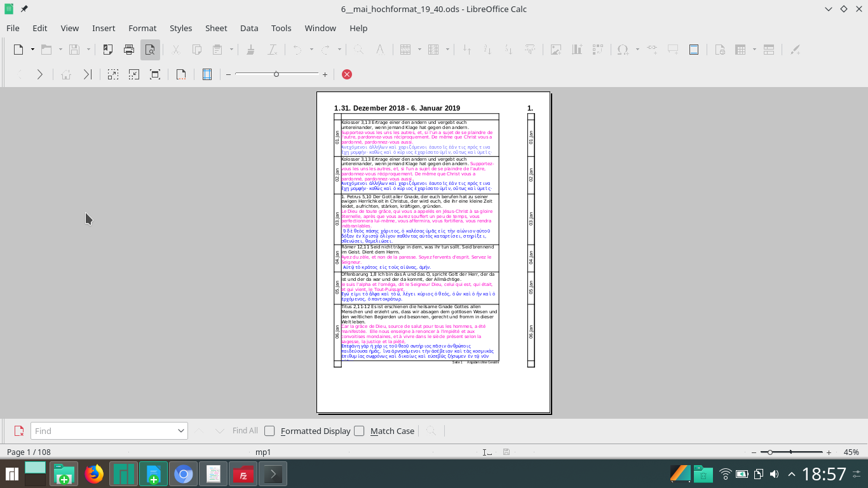868x488 pixels.
Task: Open Format Page icon in preview bar
Action: pyautogui.click(x=181, y=74)
